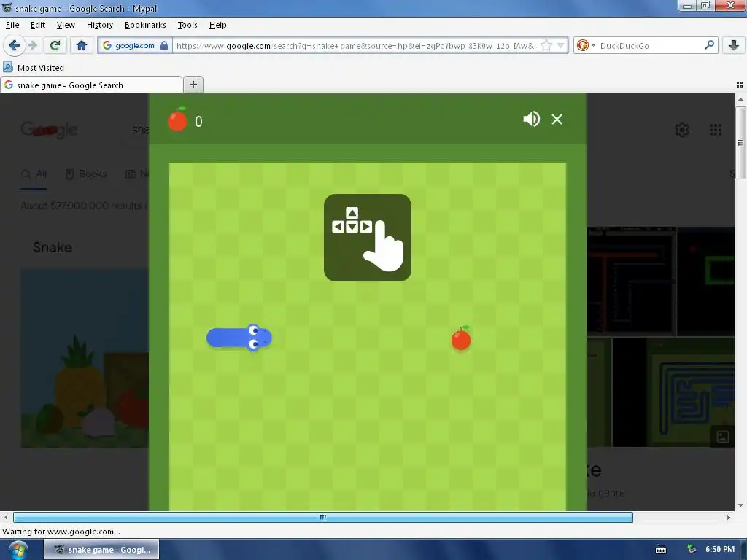Open the Edit menu
The height and width of the screenshot is (560, 747).
click(38, 25)
